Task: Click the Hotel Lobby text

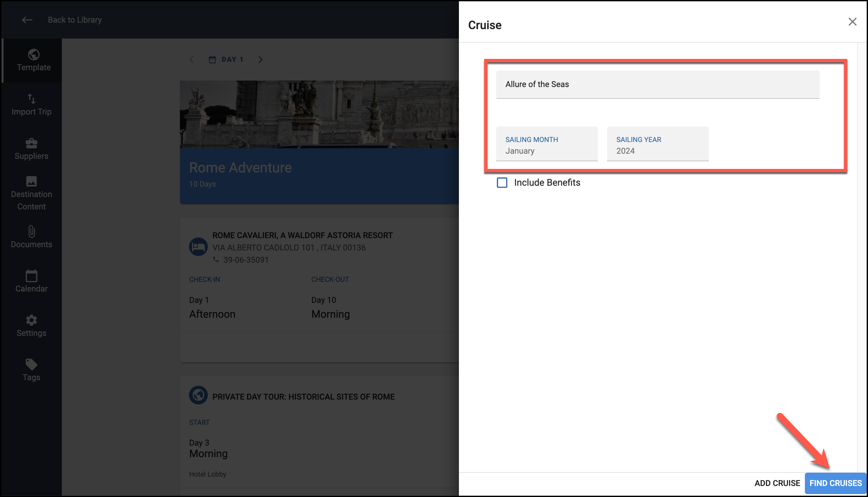Action: [207, 474]
